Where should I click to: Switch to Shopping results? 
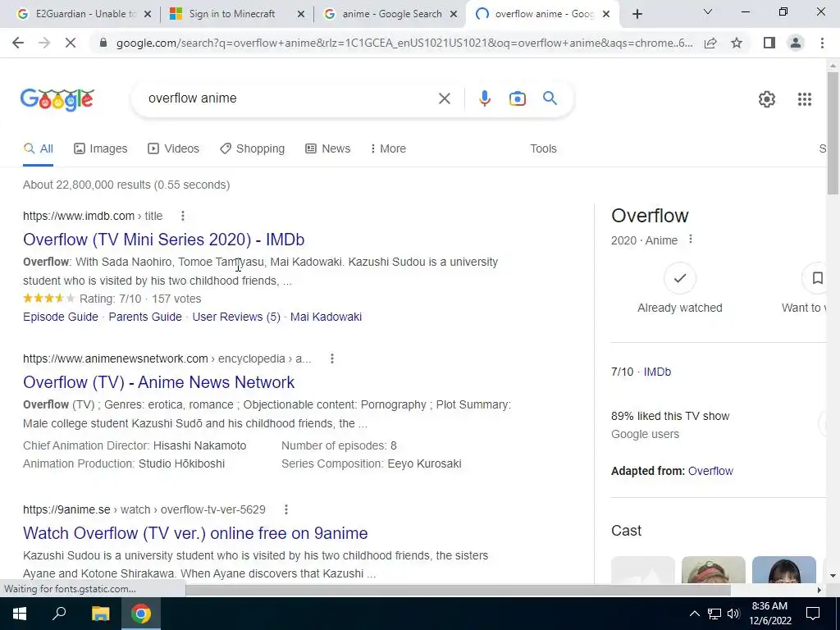pos(253,149)
